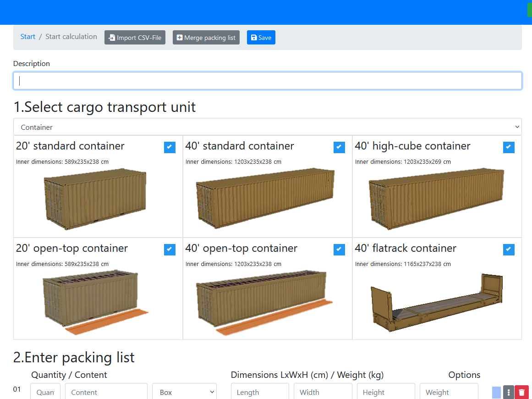Navigate using the Start breadcrumb link
Screen dimensions: 532x399
pyautogui.click(x=27, y=36)
